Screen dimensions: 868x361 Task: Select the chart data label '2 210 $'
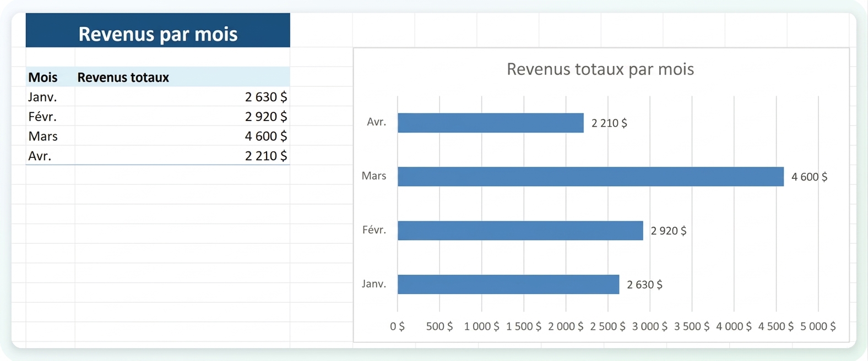(609, 123)
